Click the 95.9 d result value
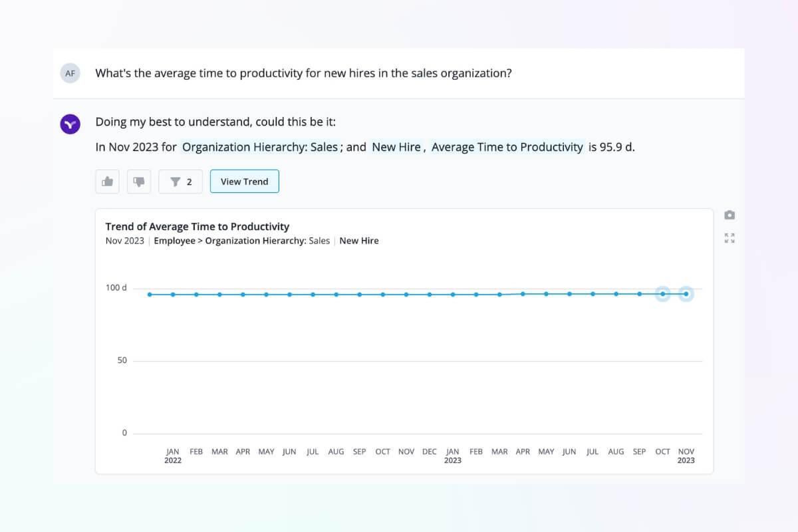 617,147
